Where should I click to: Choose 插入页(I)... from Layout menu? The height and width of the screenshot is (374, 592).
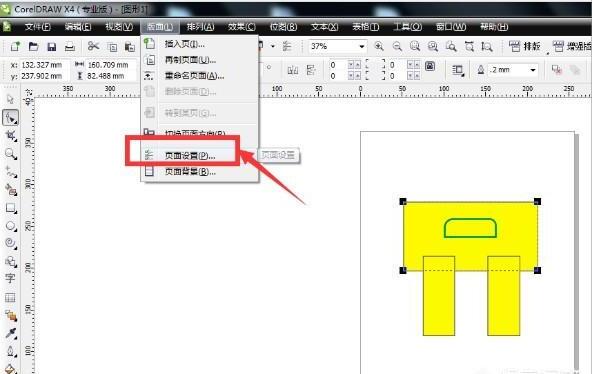pos(200,44)
